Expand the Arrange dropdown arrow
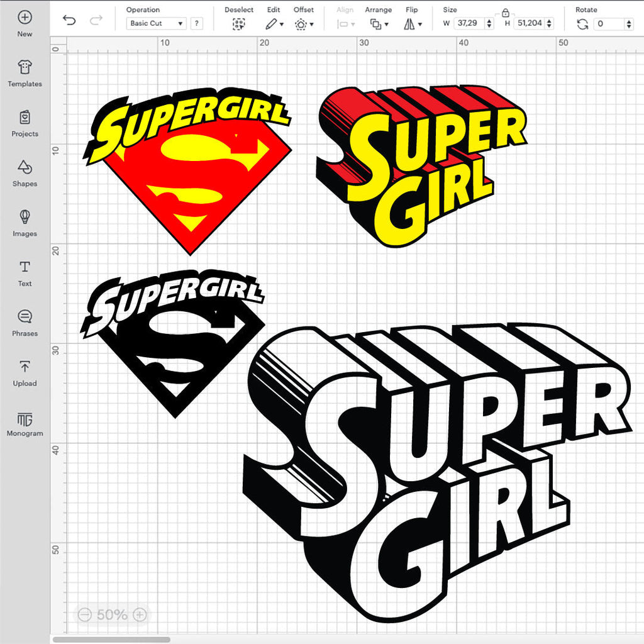The width and height of the screenshot is (644, 644). point(387,25)
